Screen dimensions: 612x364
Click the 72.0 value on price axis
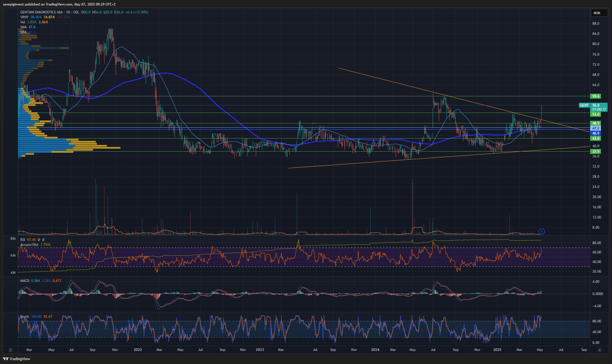(x=596, y=65)
